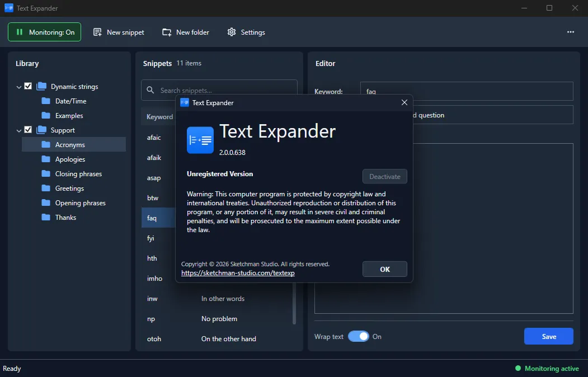Select the imho snippet row
588x377 pixels.
pyautogui.click(x=158, y=279)
